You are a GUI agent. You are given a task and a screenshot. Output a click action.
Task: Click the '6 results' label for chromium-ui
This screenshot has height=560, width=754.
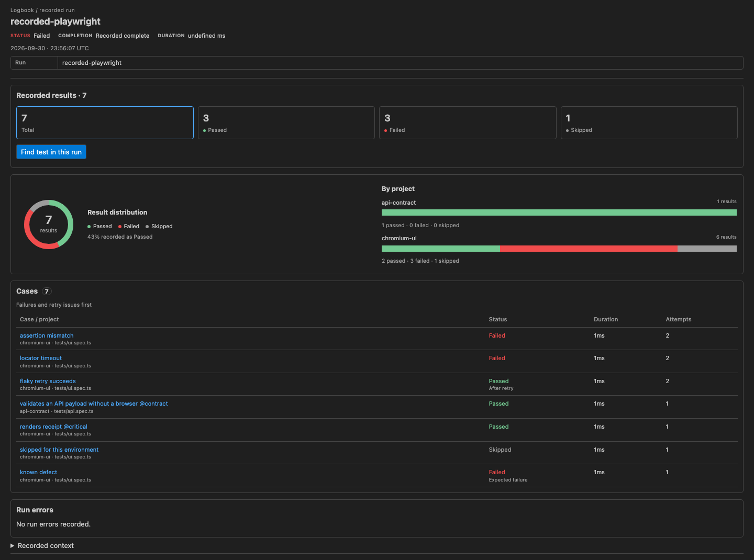pos(726,237)
